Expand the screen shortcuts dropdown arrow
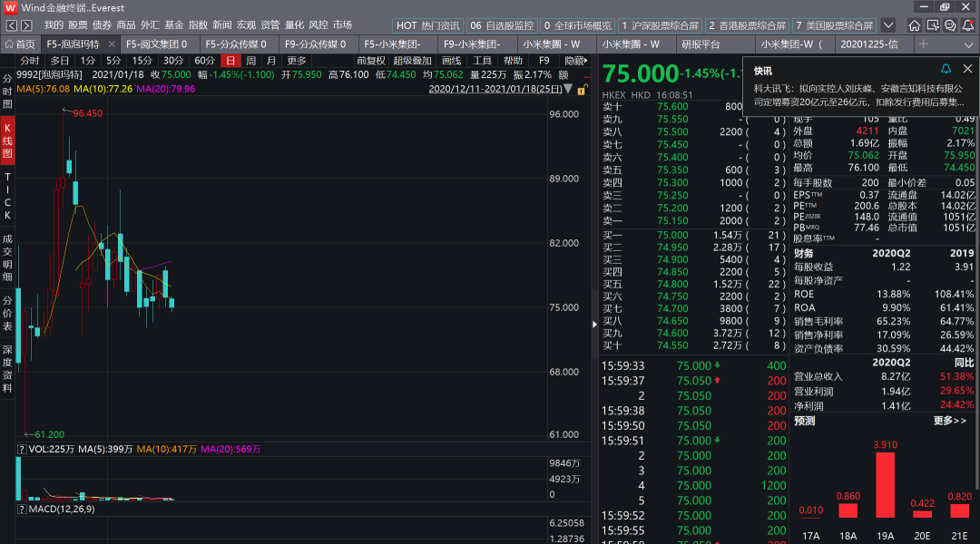This screenshot has height=544, width=980. tap(888, 25)
